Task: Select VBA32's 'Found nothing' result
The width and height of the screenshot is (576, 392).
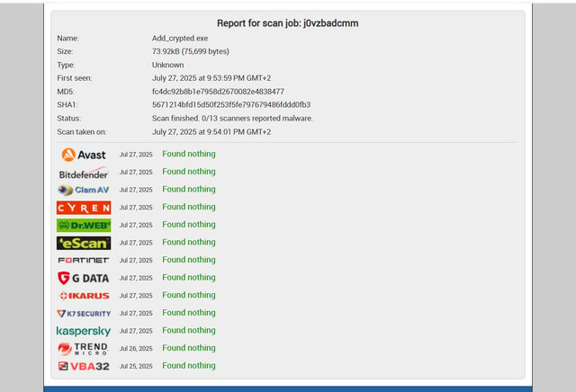Action: tap(189, 365)
